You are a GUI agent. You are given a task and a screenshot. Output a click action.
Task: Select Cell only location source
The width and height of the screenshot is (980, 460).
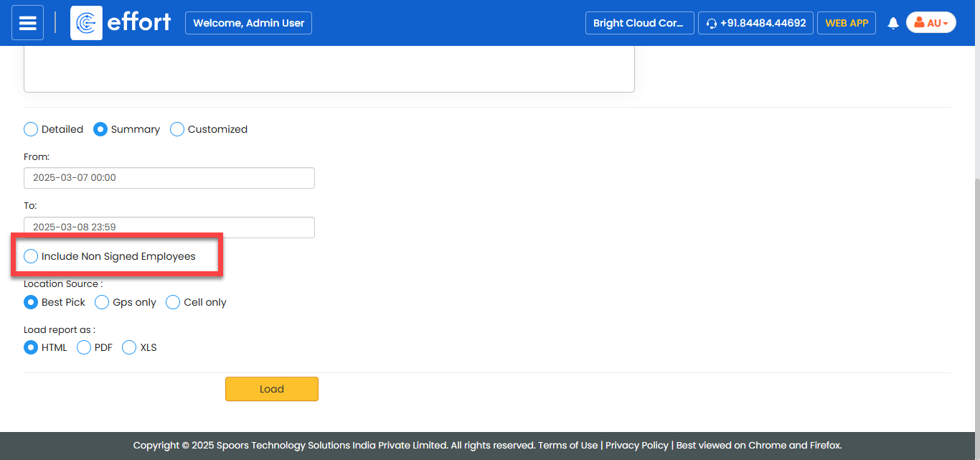click(x=173, y=302)
